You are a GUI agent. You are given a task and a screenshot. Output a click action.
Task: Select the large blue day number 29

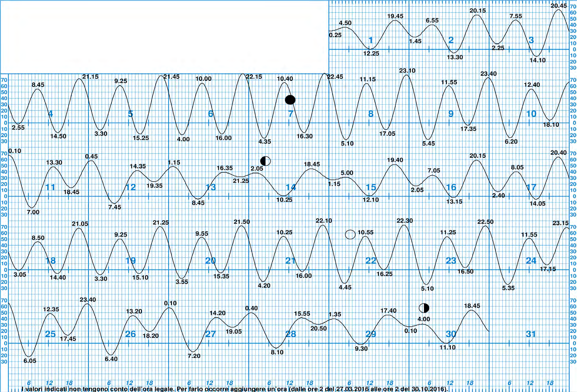click(x=371, y=334)
